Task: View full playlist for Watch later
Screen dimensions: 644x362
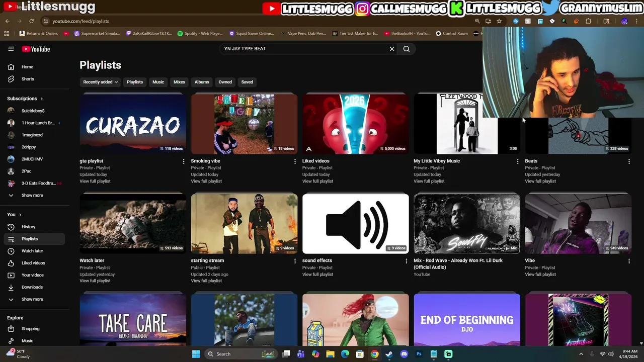Action: tap(95, 281)
